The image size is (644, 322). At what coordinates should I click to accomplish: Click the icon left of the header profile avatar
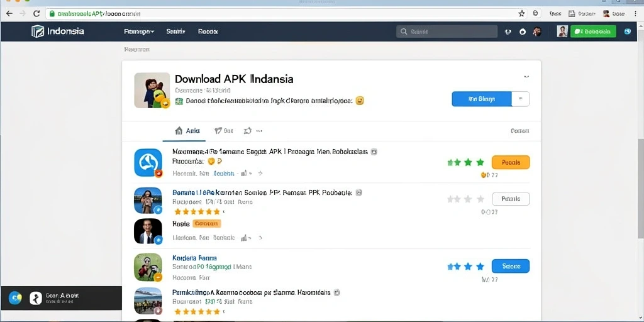coord(508,31)
